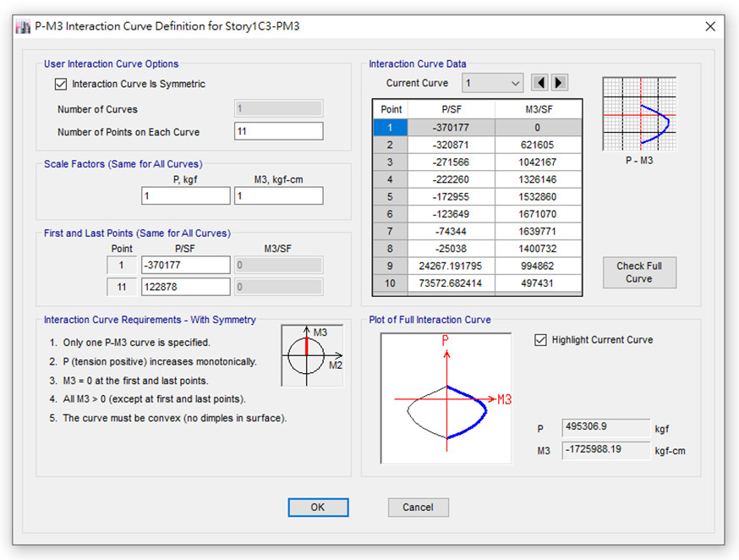Image resolution: width=739 pixels, height=560 pixels.
Task: Click the M3-M2 axis diagram
Action: [312, 355]
